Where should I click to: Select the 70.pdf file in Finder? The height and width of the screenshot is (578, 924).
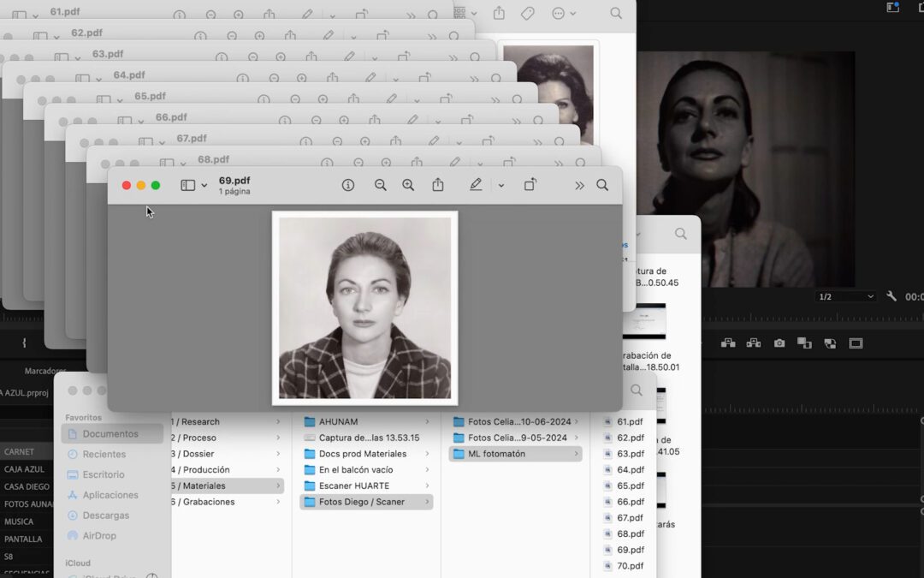(x=624, y=566)
